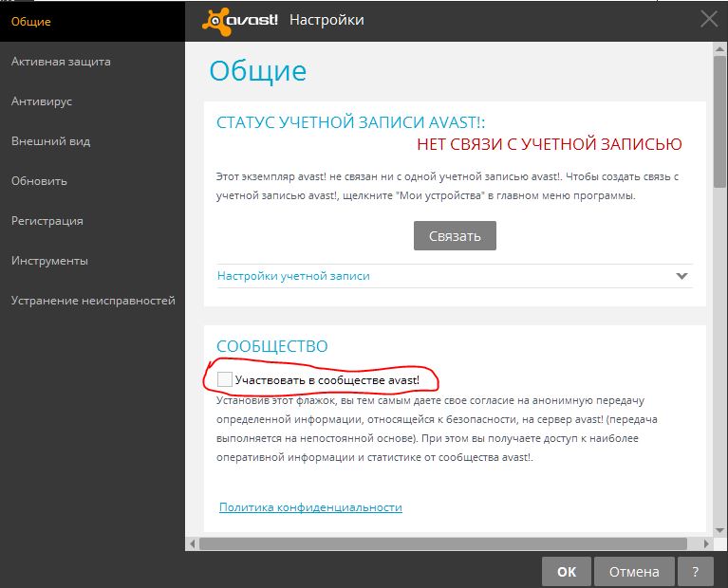Click the horizontal scrollbar right arrow
This screenshot has width=728, height=588.
706,543
